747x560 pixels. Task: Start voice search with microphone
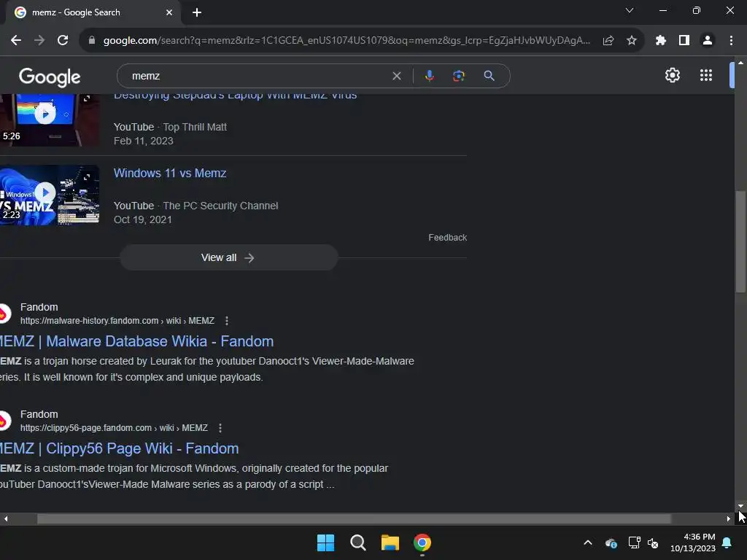pos(429,76)
